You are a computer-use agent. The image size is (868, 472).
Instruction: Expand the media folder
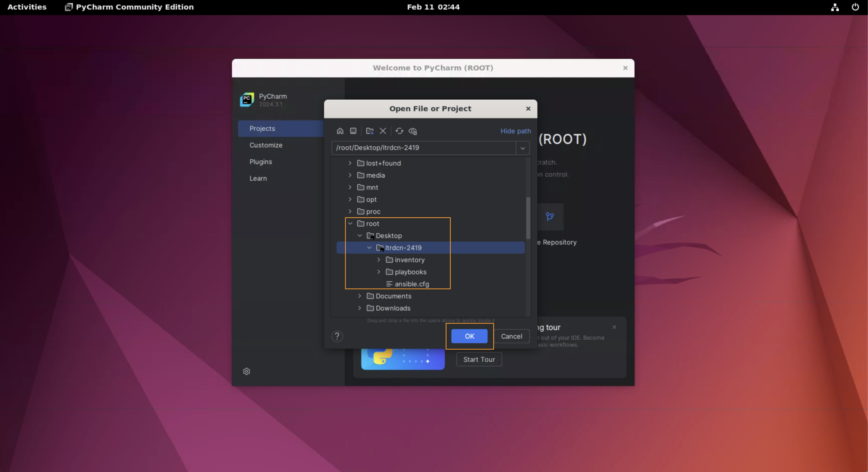click(x=350, y=175)
